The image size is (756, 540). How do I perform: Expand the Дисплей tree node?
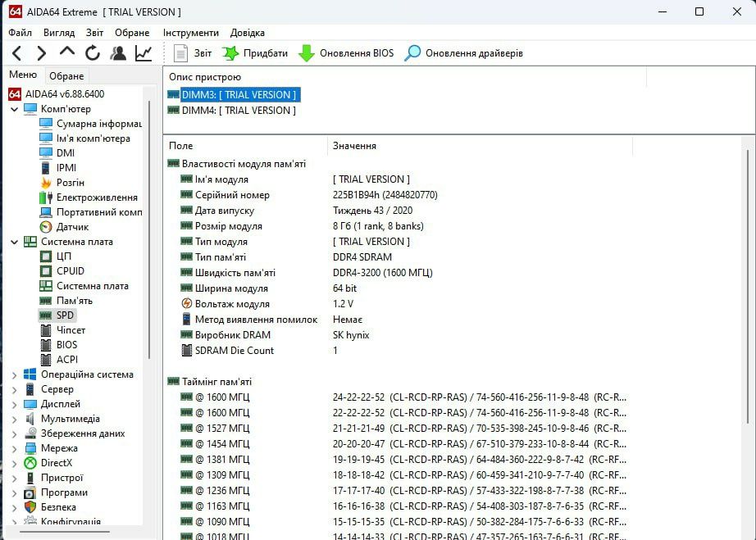click(15, 404)
